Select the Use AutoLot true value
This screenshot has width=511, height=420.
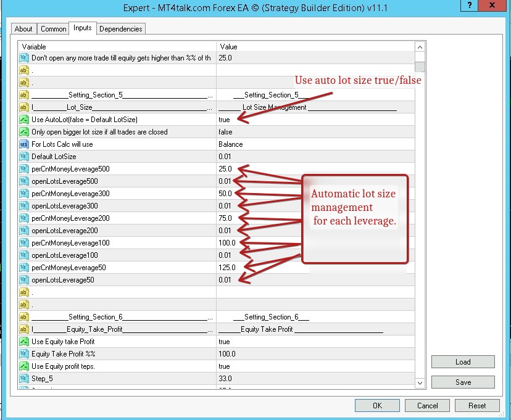point(224,120)
